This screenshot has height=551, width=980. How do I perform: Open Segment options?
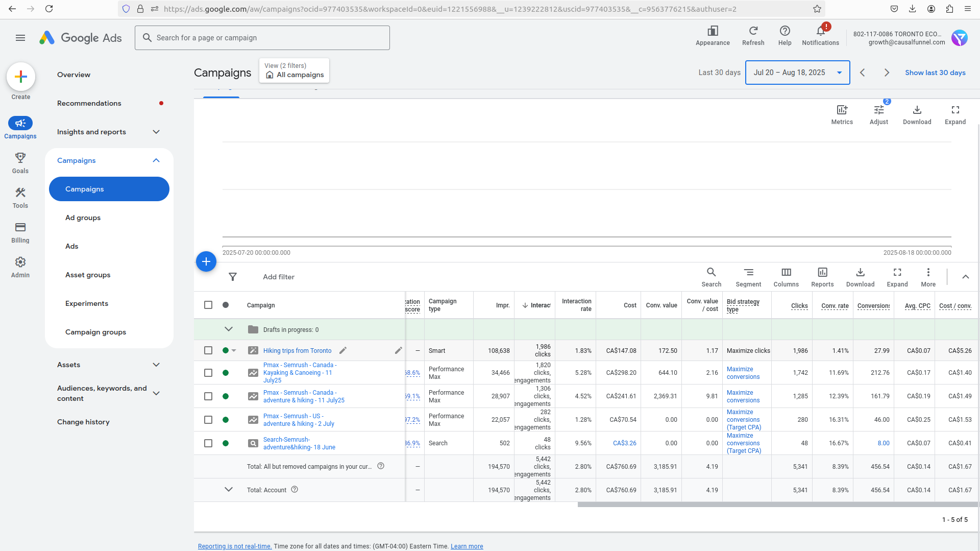click(x=748, y=277)
